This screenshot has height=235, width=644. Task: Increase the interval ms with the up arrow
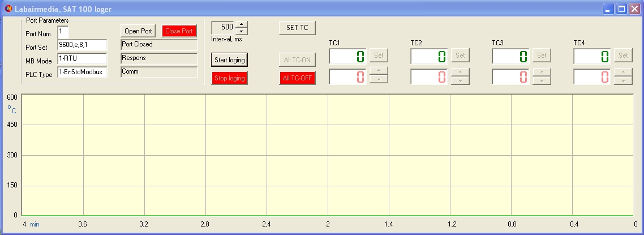(241, 24)
